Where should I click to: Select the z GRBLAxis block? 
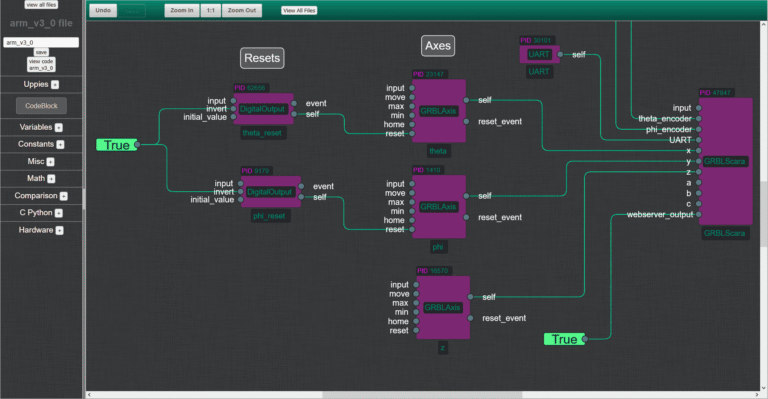point(443,307)
